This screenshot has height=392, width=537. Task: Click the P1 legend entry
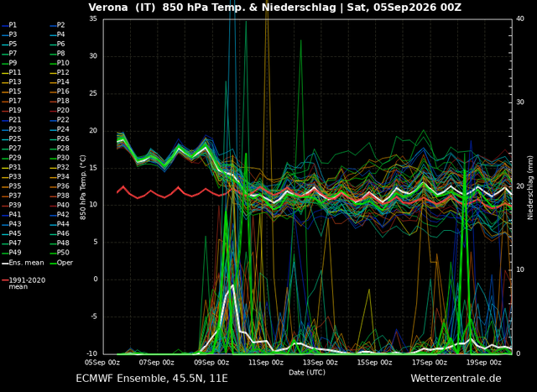(9, 25)
